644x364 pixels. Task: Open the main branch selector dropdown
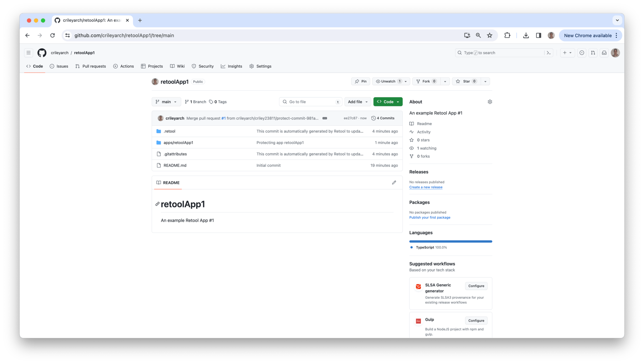click(x=166, y=102)
